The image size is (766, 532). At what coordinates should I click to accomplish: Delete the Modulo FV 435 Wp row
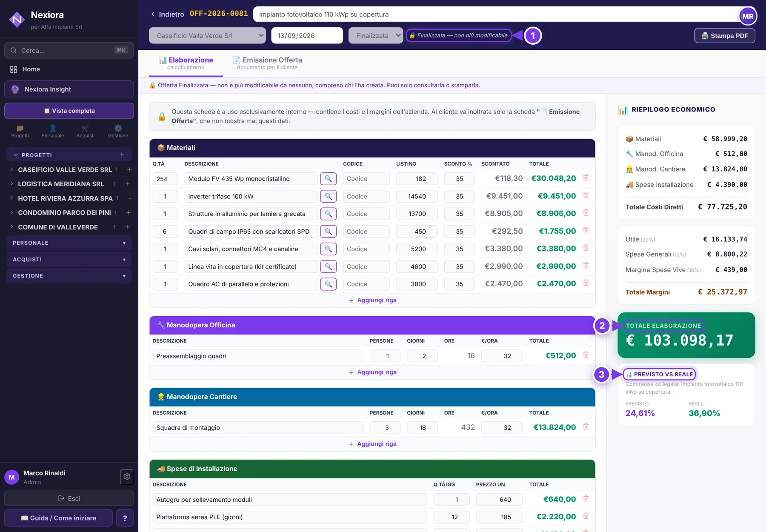586,178
